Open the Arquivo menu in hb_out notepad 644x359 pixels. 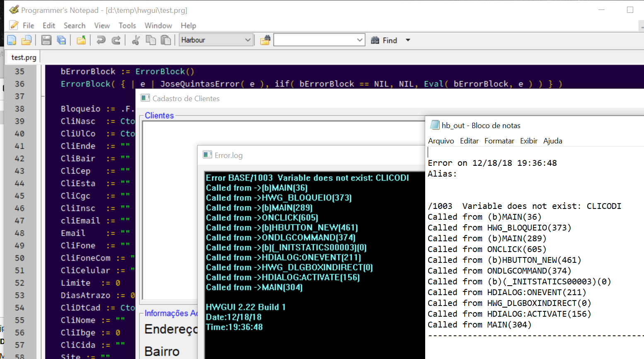click(441, 141)
